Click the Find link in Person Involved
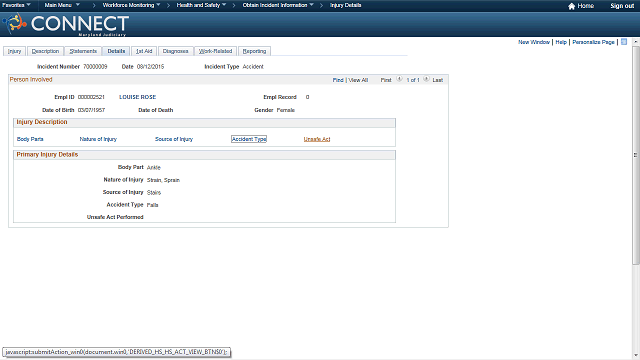 pos(338,80)
